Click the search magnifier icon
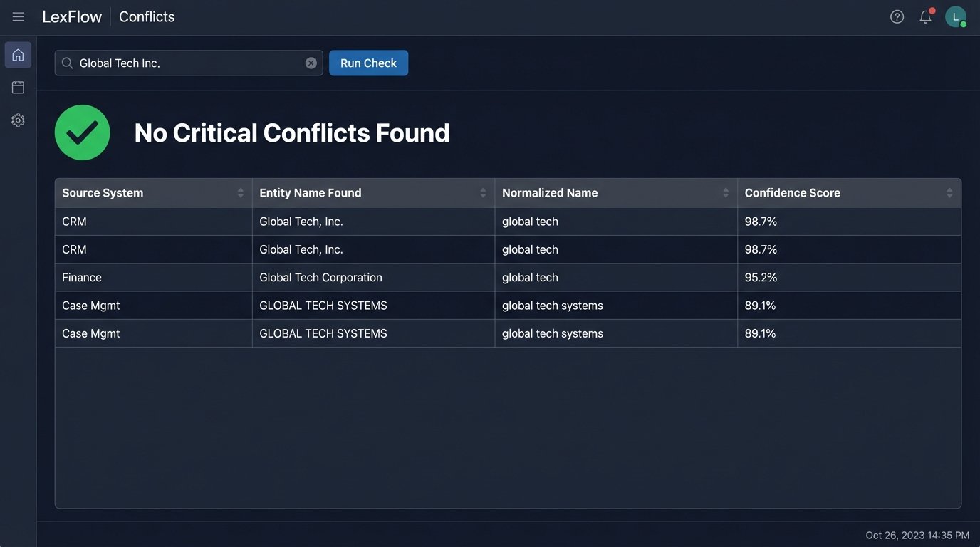 pos(68,63)
